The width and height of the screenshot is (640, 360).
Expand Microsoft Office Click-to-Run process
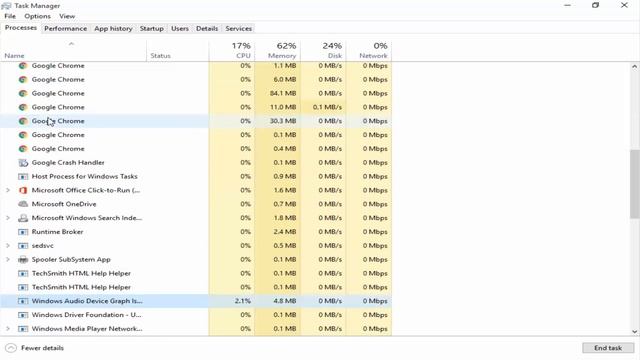8,190
